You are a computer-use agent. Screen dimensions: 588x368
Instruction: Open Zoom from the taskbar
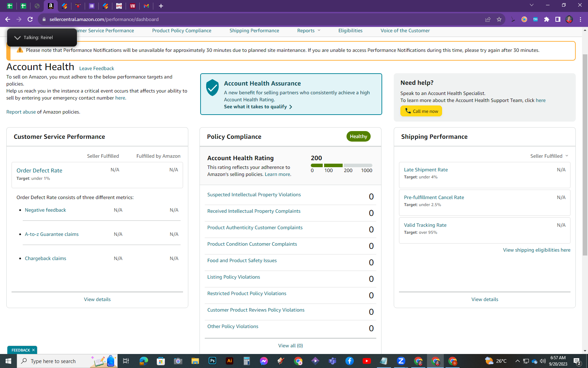pos(401,361)
